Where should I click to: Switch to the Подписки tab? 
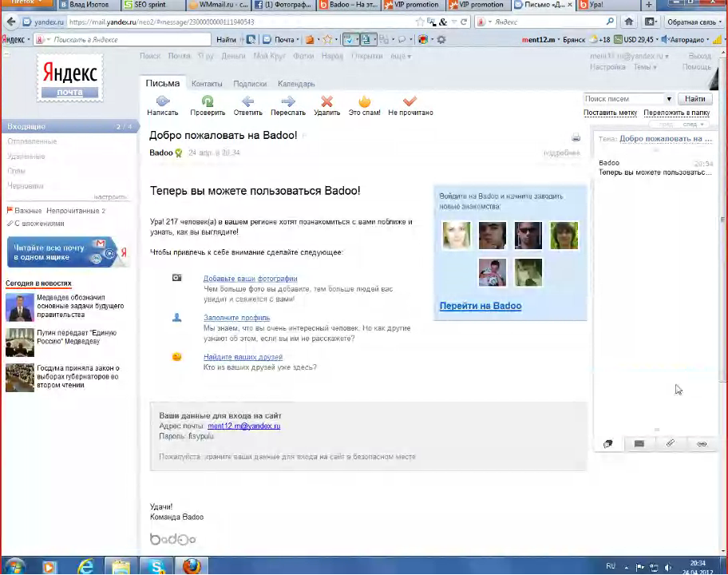250,84
